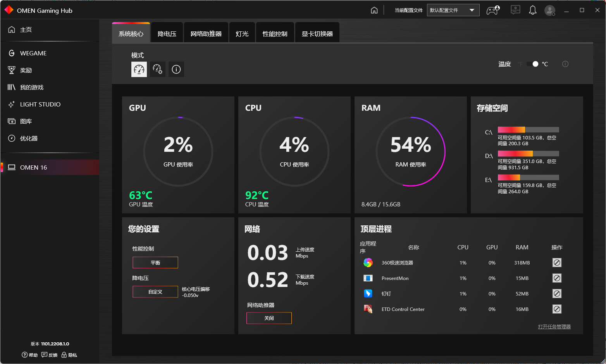Select the OMEN 16 device entry
The width and height of the screenshot is (606, 364).
coord(50,167)
